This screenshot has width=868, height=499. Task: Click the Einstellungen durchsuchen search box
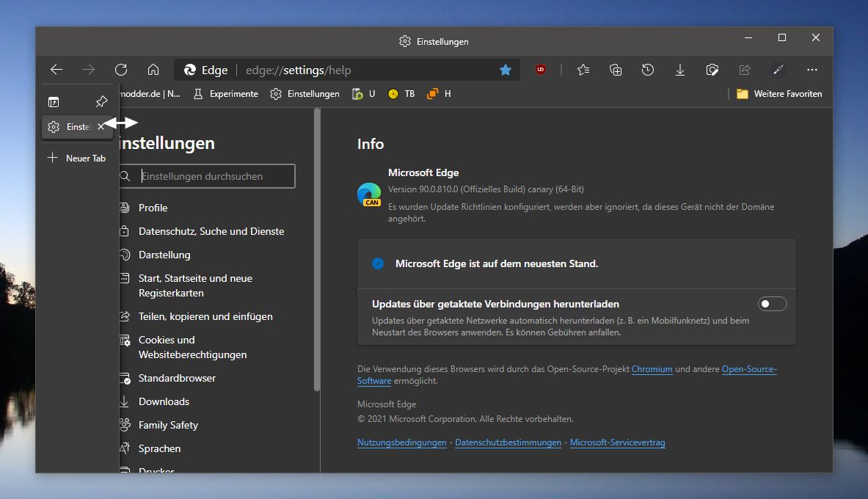(207, 176)
